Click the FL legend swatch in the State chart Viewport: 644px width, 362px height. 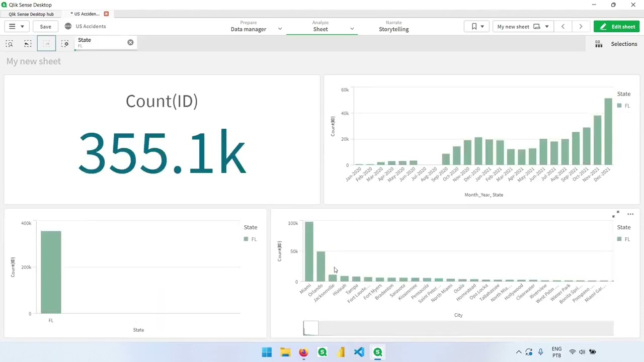(x=246, y=239)
